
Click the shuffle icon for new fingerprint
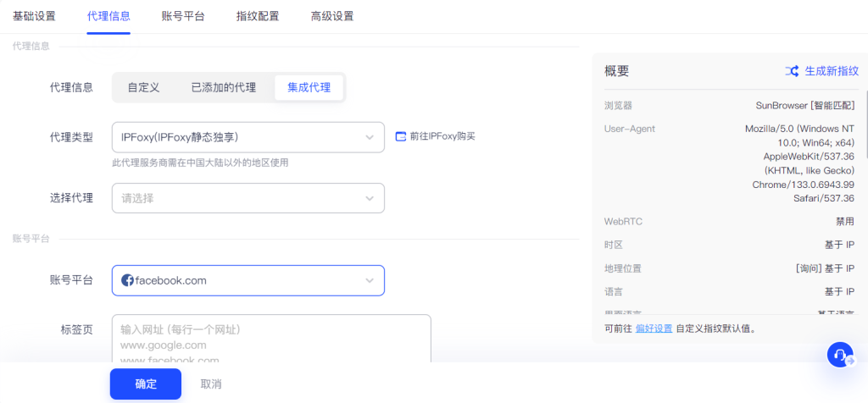click(x=792, y=71)
